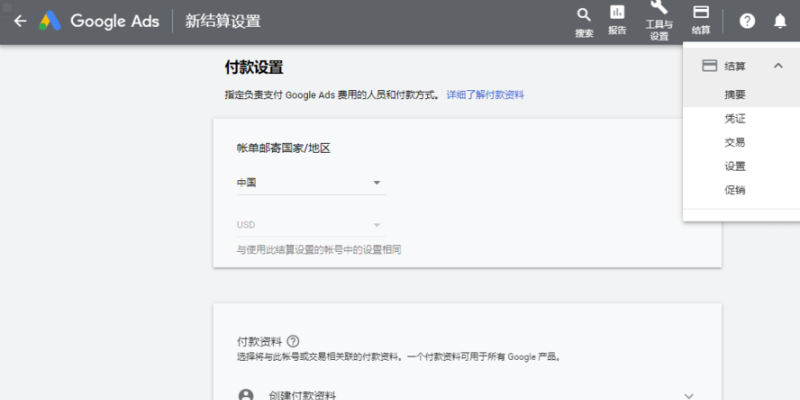Click the 付款设置 heading
Screen dimensions: 800x400
coord(254,67)
